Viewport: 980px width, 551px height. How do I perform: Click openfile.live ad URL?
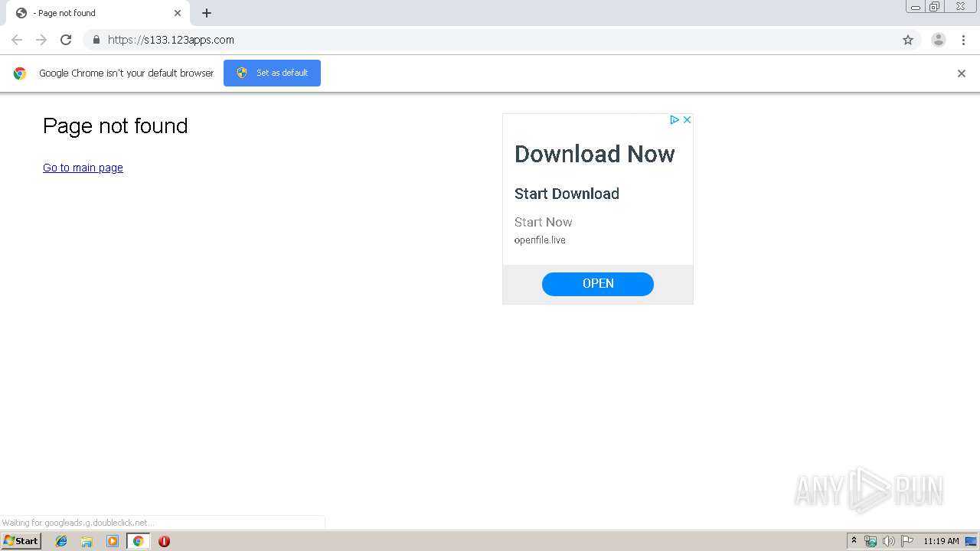pos(540,240)
